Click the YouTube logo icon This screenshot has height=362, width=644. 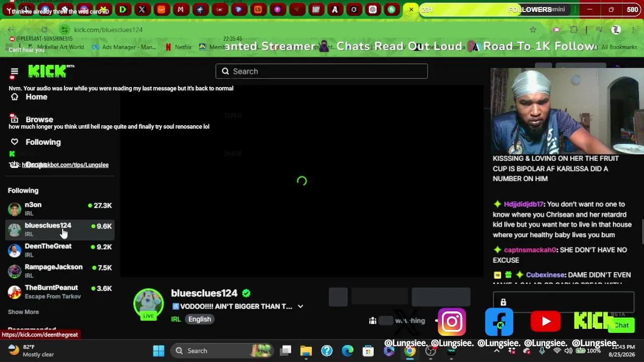pyautogui.click(x=545, y=322)
